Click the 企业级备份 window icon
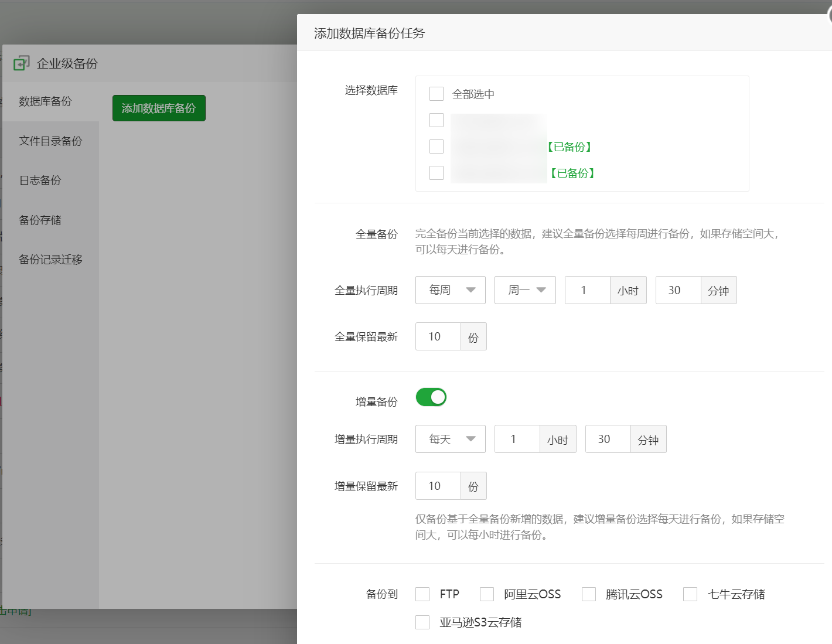 [x=22, y=63]
